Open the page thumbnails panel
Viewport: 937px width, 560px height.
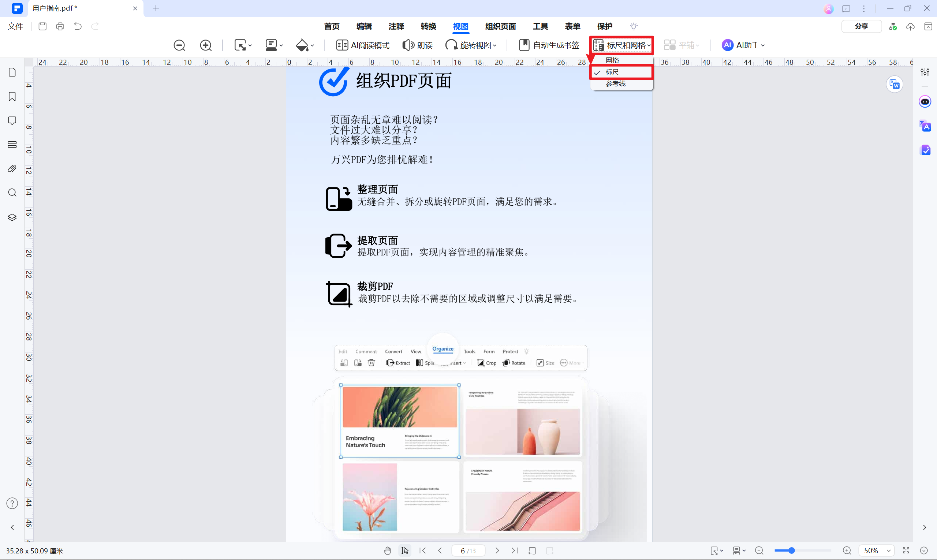[x=12, y=72]
